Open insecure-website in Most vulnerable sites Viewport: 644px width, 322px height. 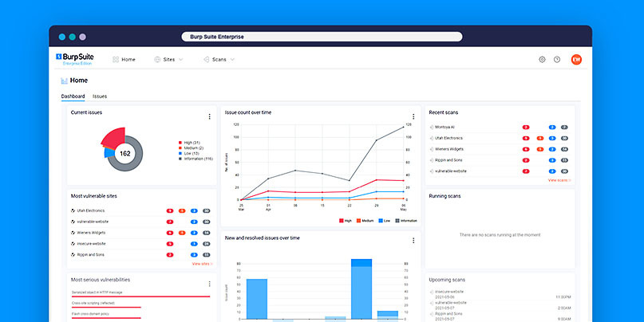(91, 244)
